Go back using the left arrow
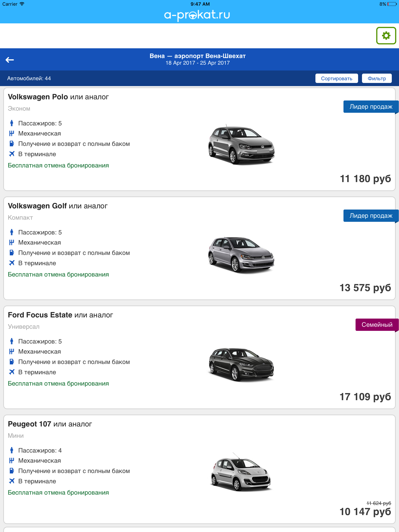Viewport: 399px width, 532px height. coord(10,60)
